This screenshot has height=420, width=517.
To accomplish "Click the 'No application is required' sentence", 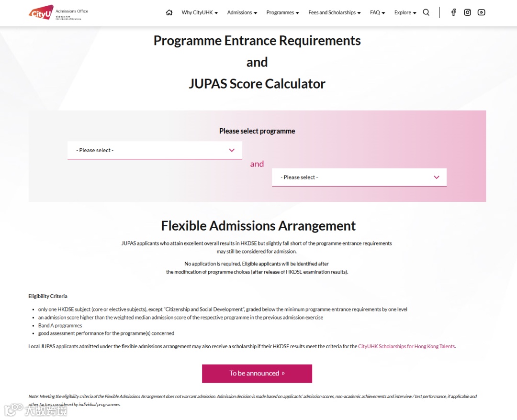I will [257, 268].
